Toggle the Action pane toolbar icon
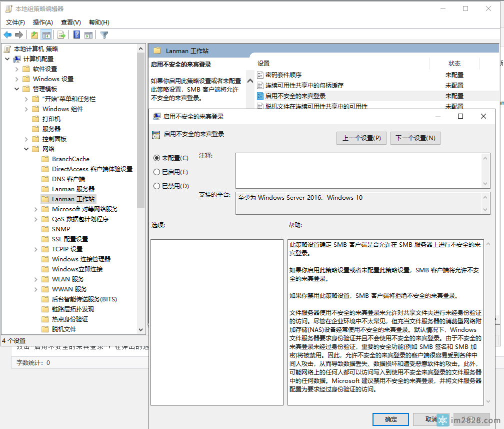The image size is (504, 429). 88,35
